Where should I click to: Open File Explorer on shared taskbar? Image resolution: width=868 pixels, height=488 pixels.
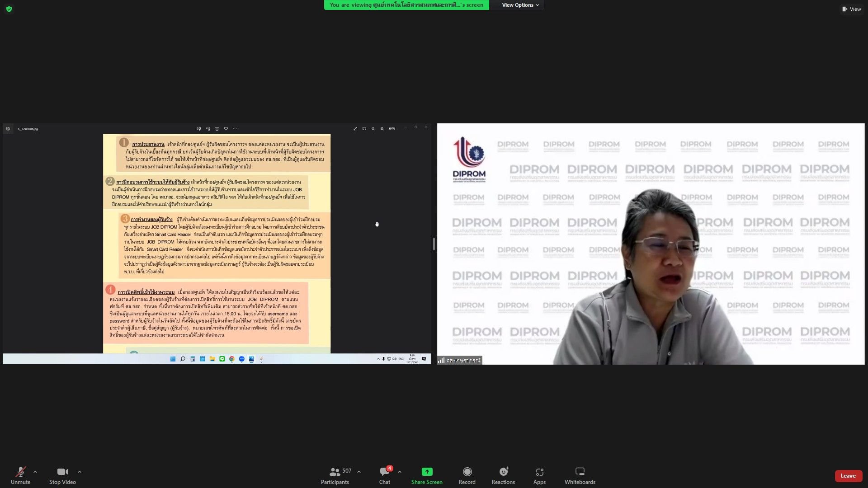(212, 359)
